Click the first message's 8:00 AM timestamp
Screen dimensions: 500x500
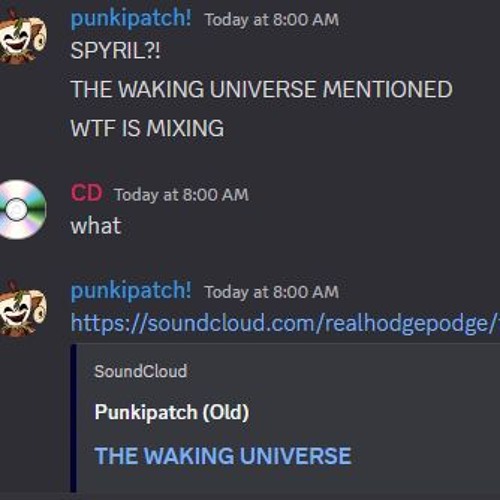pyautogui.click(x=272, y=20)
